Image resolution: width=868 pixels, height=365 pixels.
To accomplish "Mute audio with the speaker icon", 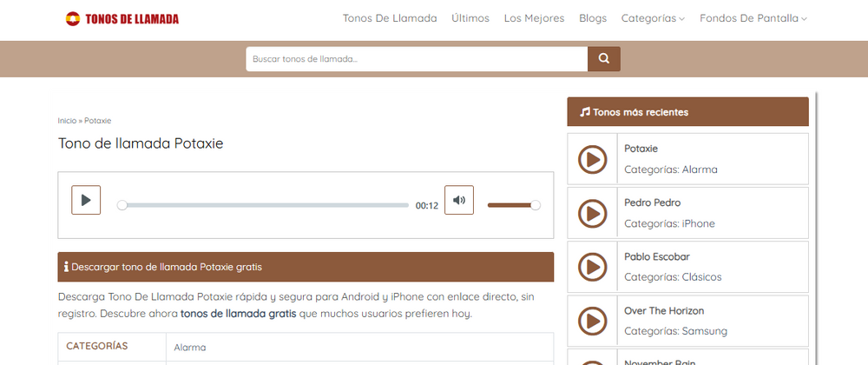I will click(459, 200).
